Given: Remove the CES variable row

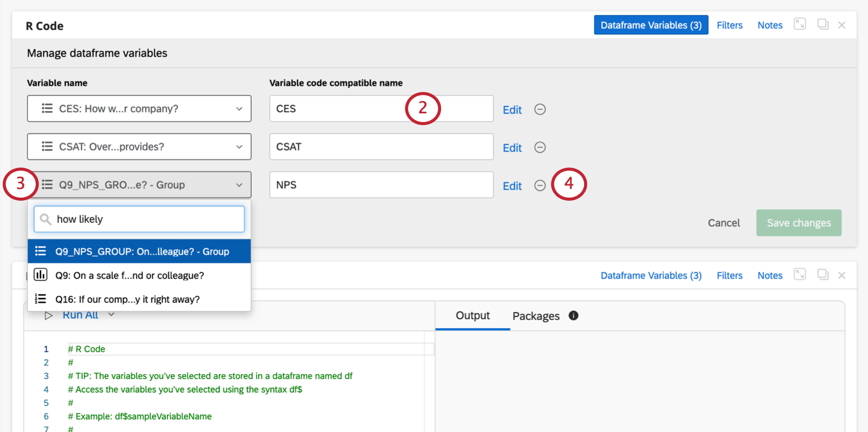Looking at the screenshot, I should (x=540, y=109).
